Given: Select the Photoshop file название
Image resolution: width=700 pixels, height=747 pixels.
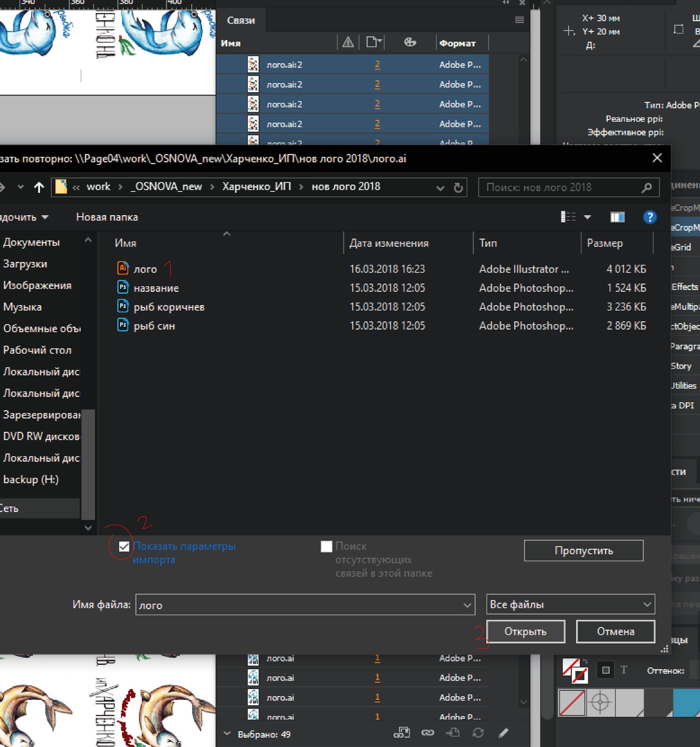Looking at the screenshot, I should coord(156,288).
